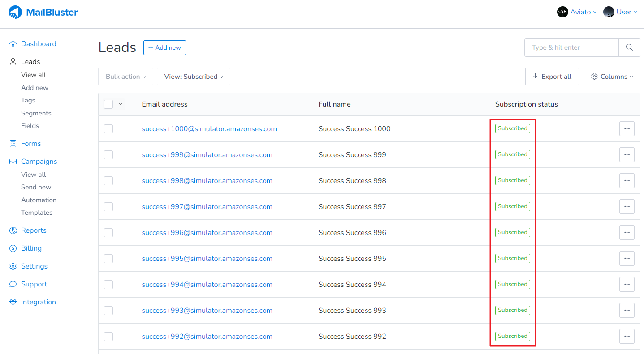This screenshot has width=644, height=354.
Task: Open the Columns dropdown
Action: coord(611,77)
